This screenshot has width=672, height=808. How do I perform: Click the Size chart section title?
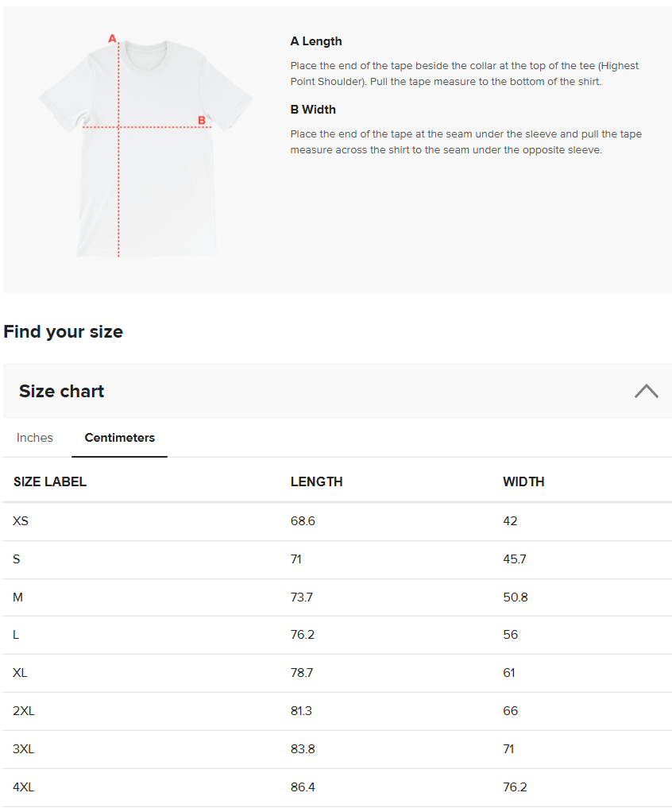(x=62, y=391)
